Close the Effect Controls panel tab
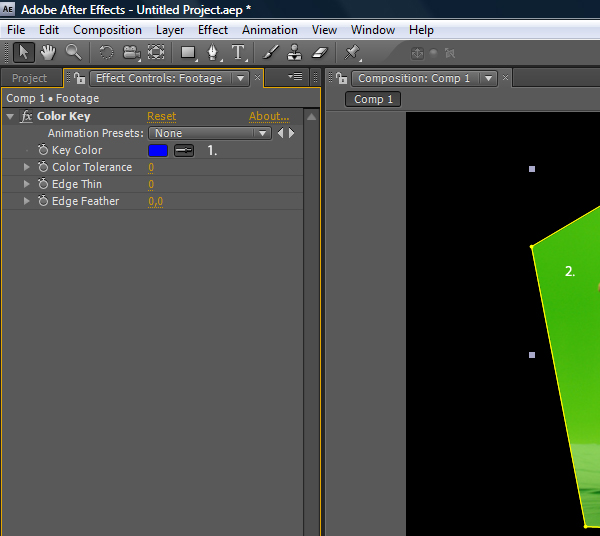The width and height of the screenshot is (600, 536). pyautogui.click(x=258, y=78)
